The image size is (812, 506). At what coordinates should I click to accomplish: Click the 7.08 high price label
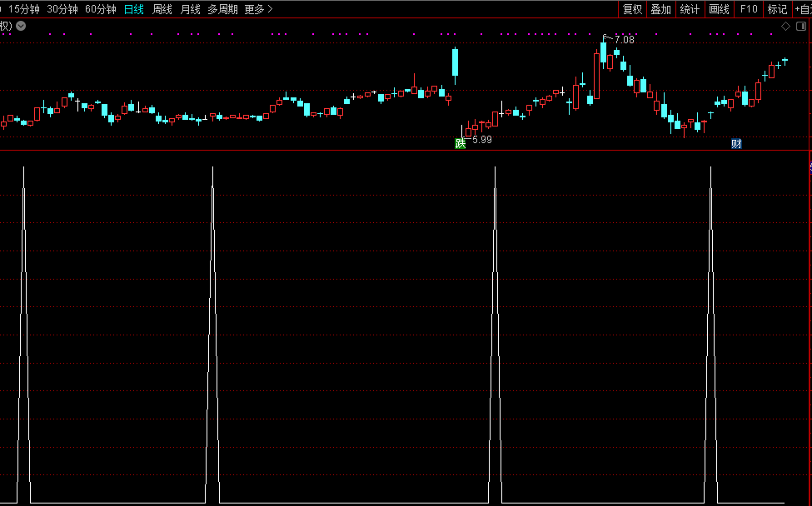pos(621,39)
